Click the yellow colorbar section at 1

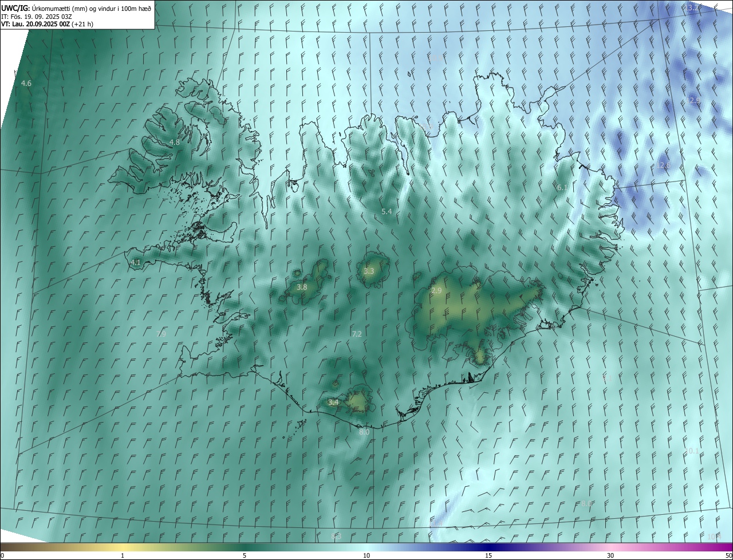click(123, 546)
